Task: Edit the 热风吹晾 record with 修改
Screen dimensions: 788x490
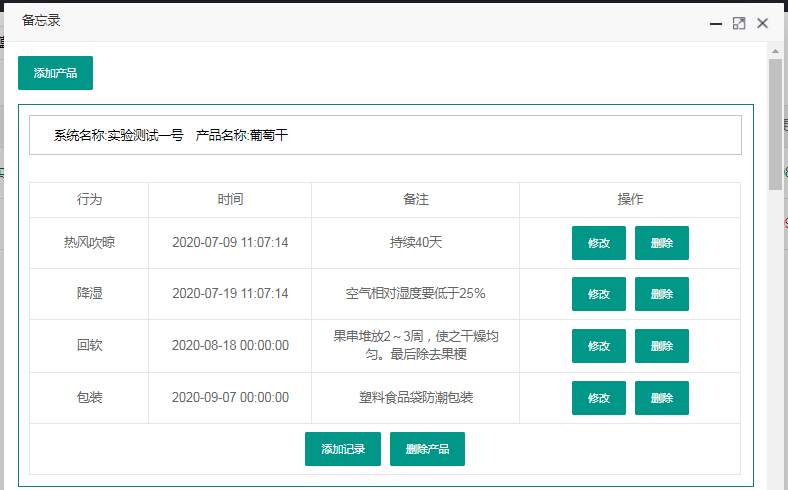Action: tap(599, 243)
